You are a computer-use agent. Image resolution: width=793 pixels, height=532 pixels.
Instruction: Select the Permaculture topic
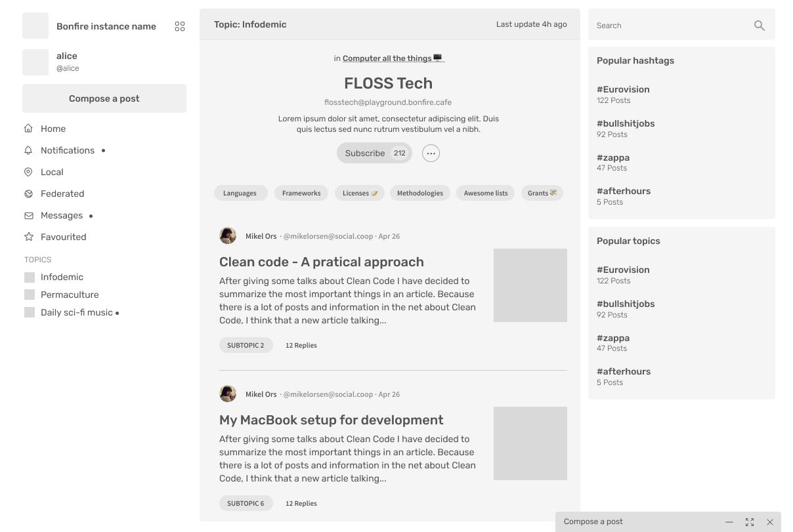(68, 295)
